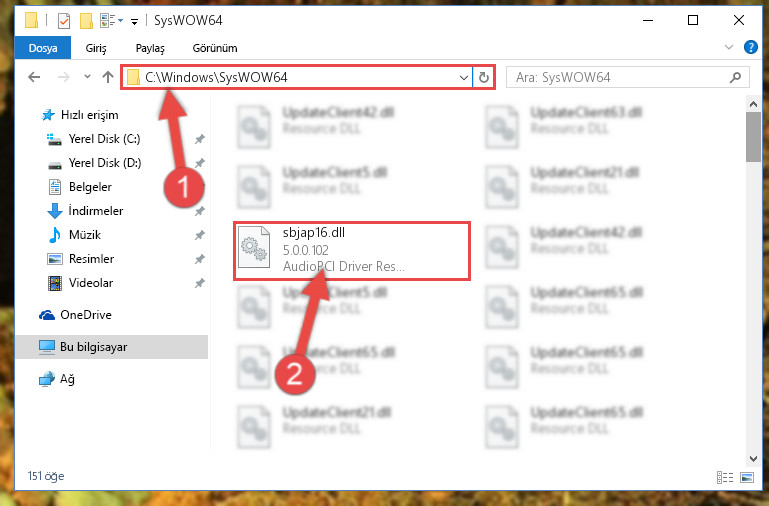
Task: Click the search magnifier icon
Action: 735,77
